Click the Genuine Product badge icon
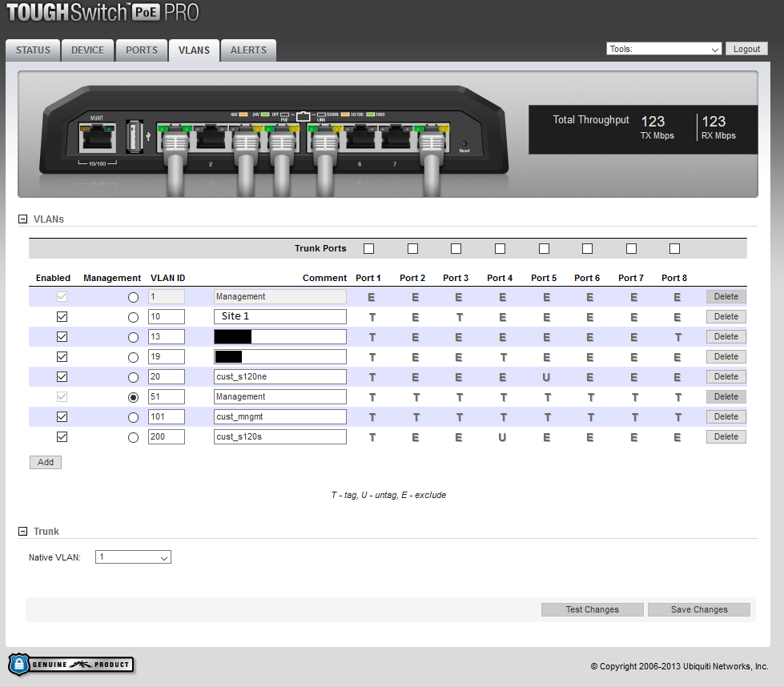 [x=70, y=665]
